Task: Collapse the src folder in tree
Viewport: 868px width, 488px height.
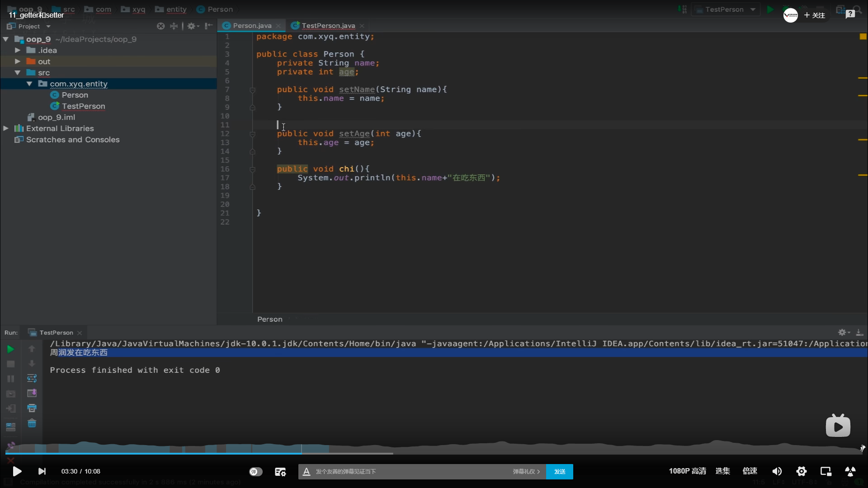Action: (x=18, y=73)
